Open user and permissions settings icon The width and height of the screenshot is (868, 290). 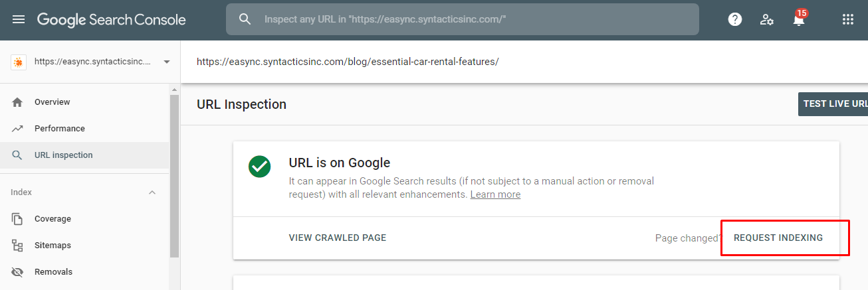point(767,19)
